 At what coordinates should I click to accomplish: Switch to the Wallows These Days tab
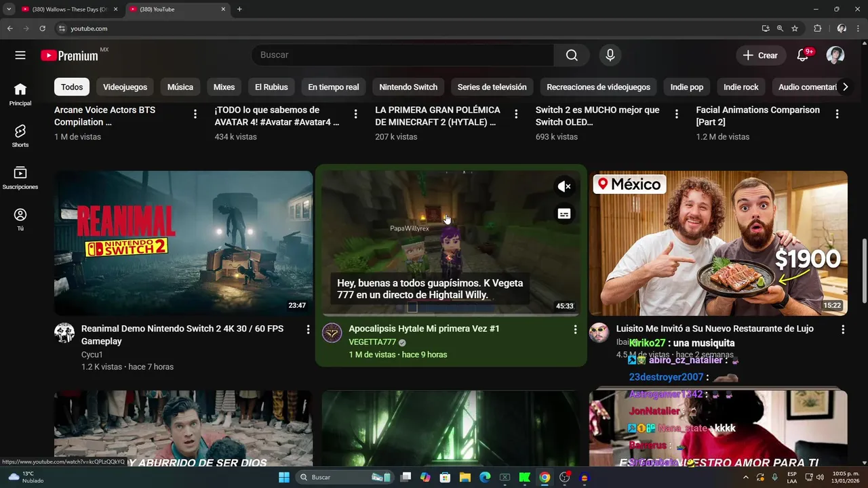pos(68,9)
